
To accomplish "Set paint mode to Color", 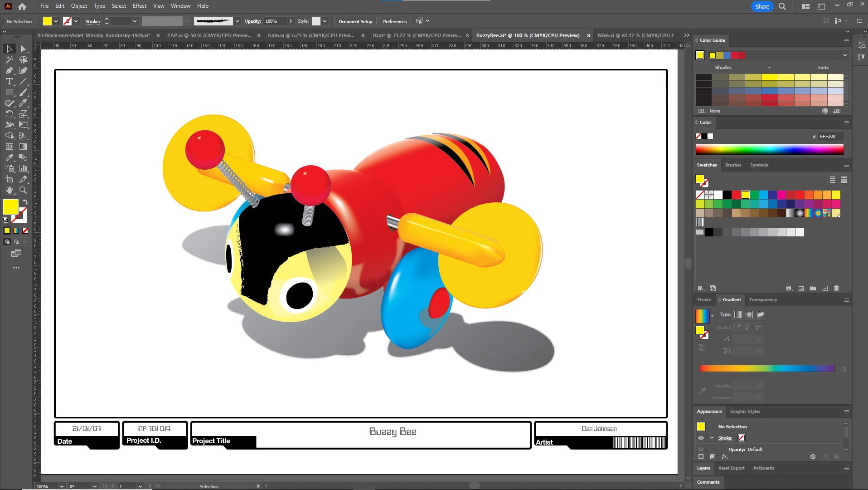I will coord(7,230).
